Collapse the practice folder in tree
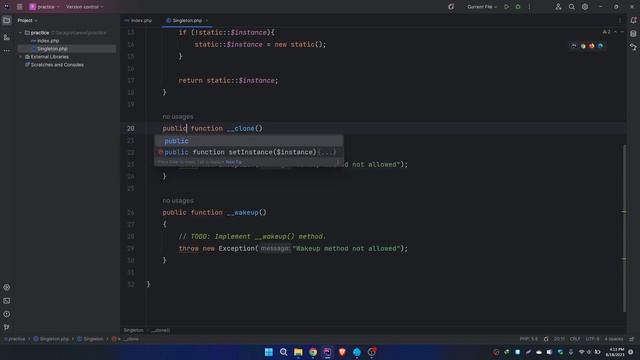 click(x=20, y=33)
